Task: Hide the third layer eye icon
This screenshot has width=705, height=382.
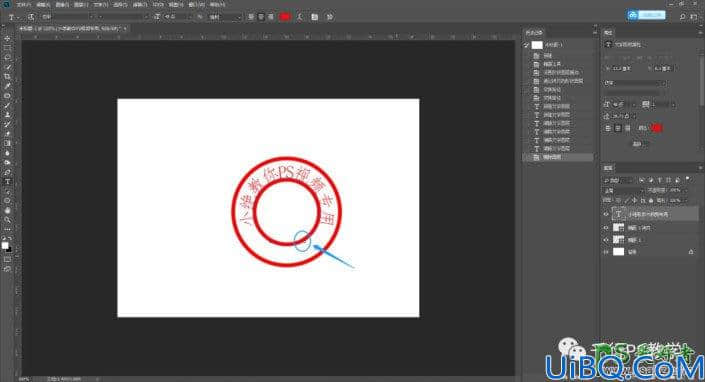Action: coord(607,240)
